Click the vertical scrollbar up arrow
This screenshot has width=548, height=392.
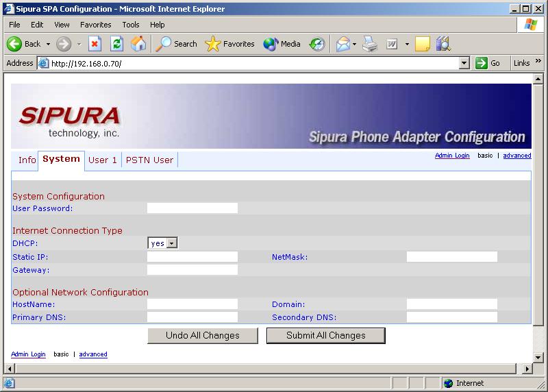point(538,79)
